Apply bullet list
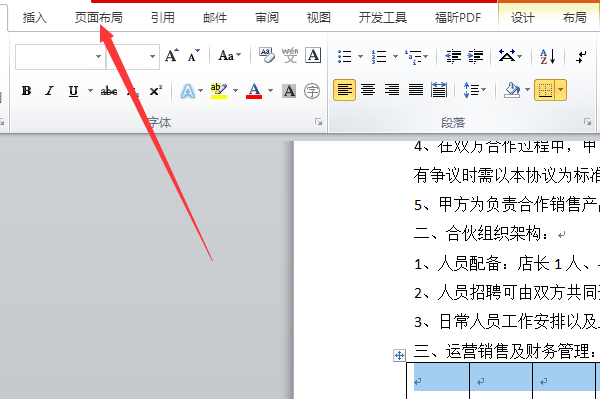 click(345, 57)
